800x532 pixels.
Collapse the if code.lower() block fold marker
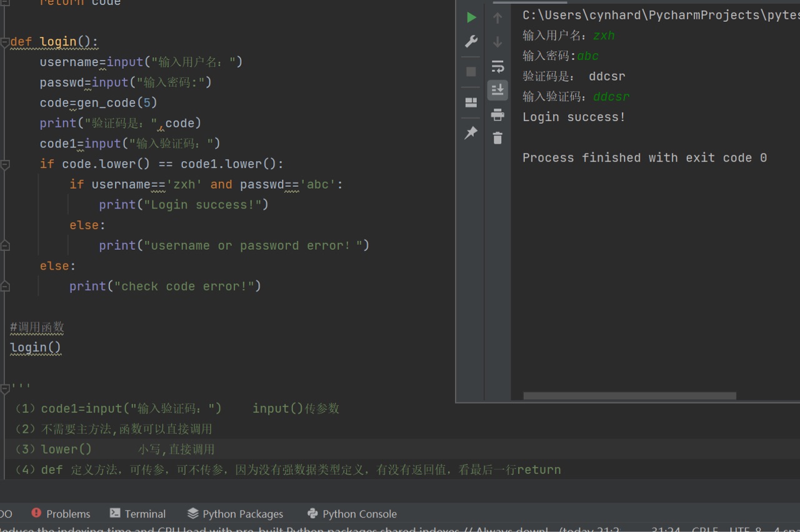click(5, 165)
